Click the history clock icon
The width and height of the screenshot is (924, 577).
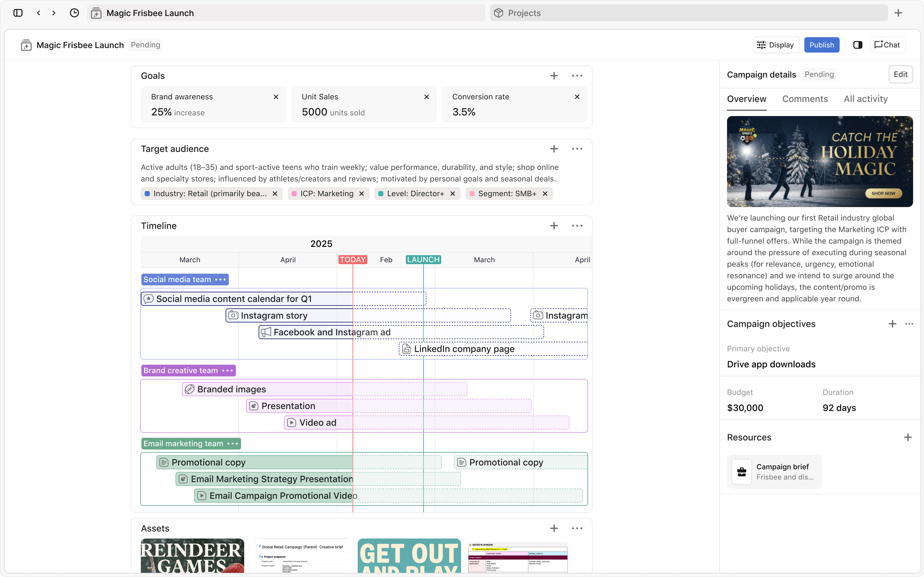(x=74, y=13)
